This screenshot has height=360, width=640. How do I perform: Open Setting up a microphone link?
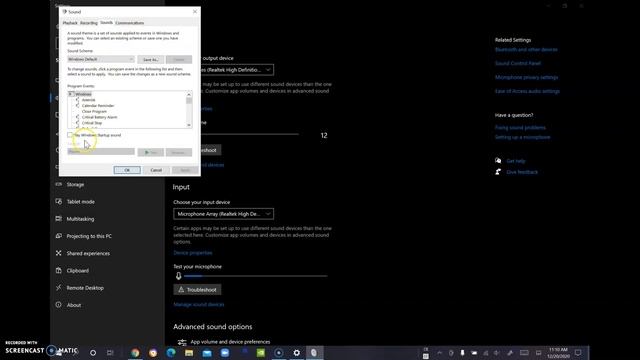tap(522, 137)
